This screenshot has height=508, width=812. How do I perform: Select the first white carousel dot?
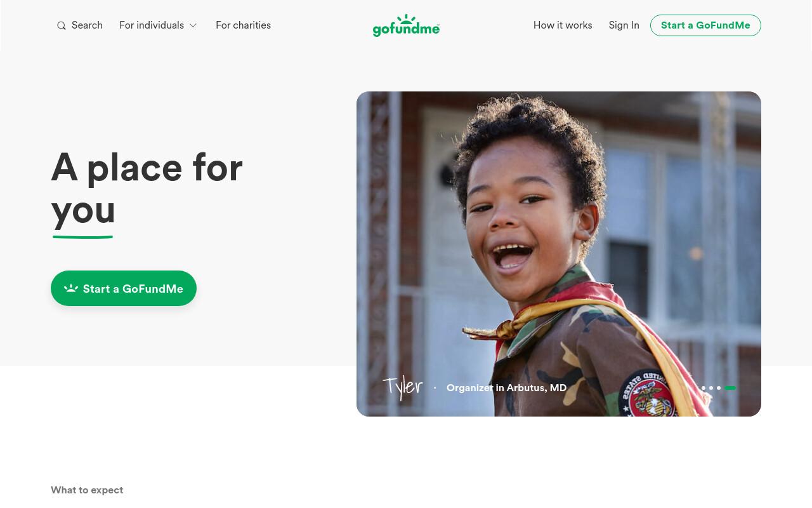[703, 388]
